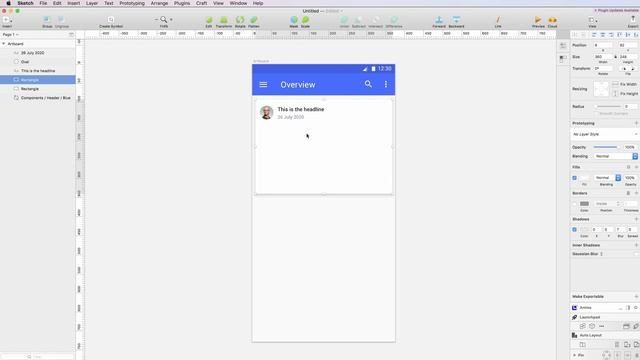The width and height of the screenshot is (640, 360).
Task: Click the Mask tool icon
Action: [x=294, y=20]
